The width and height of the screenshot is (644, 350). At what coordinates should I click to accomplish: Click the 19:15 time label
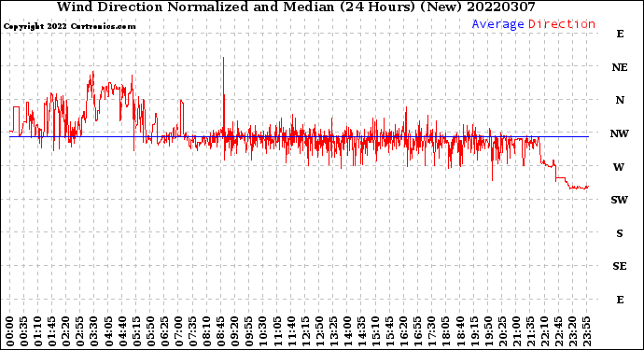pos(474,331)
